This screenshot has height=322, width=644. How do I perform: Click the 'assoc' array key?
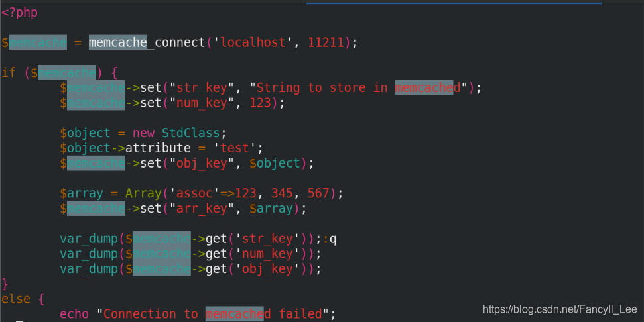pyautogui.click(x=194, y=193)
